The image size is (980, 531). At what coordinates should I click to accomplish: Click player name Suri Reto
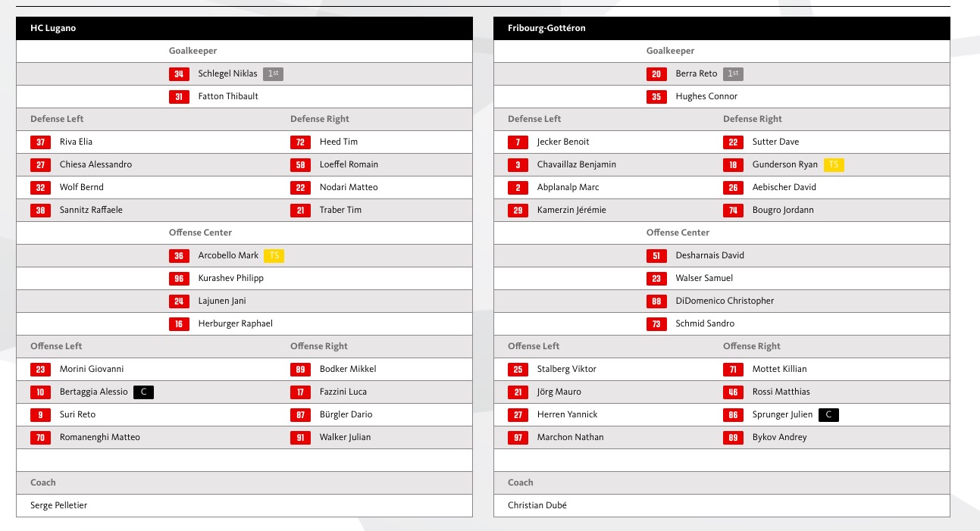click(78, 414)
